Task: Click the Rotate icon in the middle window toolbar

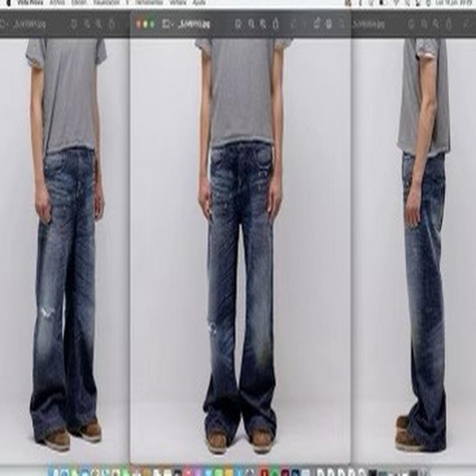Action: point(317,23)
